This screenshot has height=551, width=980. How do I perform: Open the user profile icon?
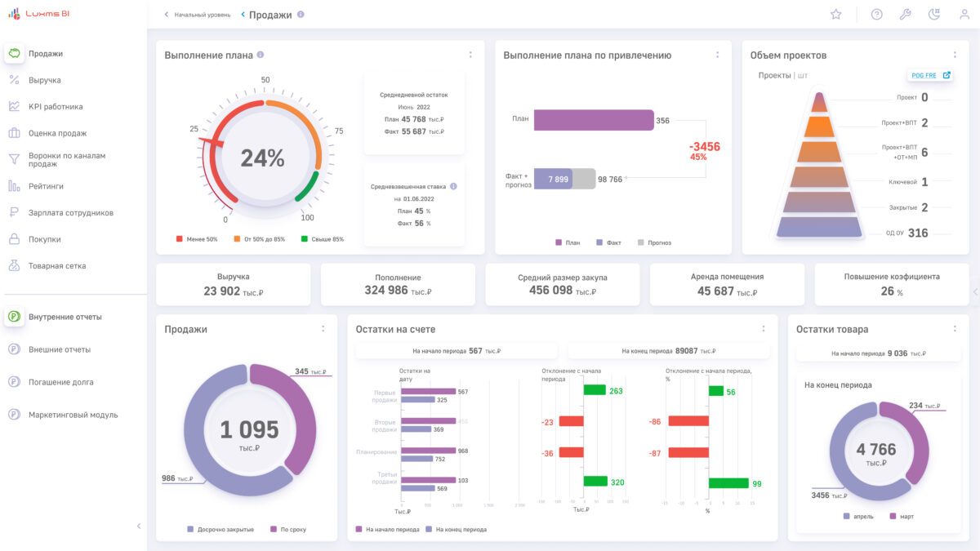(x=964, y=14)
